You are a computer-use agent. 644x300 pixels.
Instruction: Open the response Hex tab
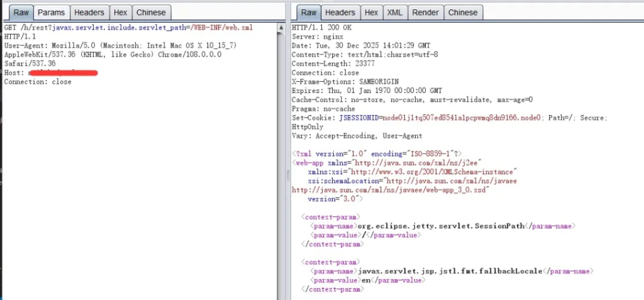click(371, 12)
